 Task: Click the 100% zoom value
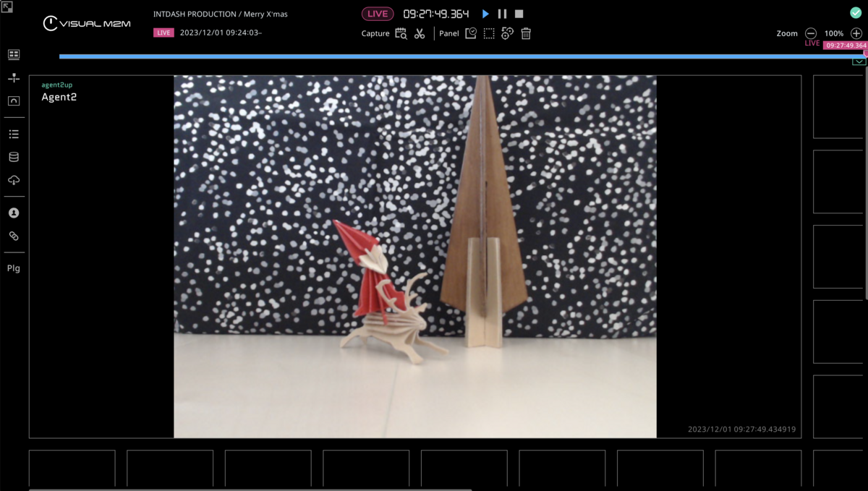834,33
